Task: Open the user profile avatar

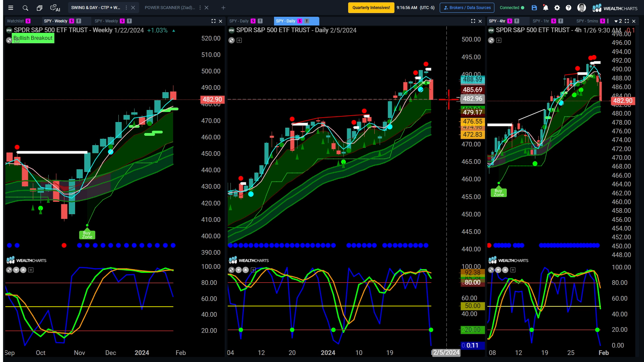Action: [x=582, y=8]
